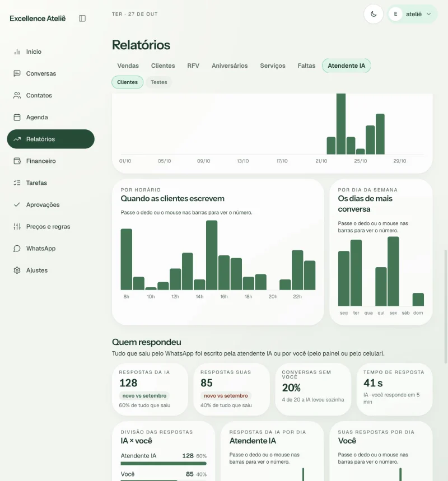Click the 8h bar in hourly chart
The width and height of the screenshot is (448, 481).
pos(127,259)
